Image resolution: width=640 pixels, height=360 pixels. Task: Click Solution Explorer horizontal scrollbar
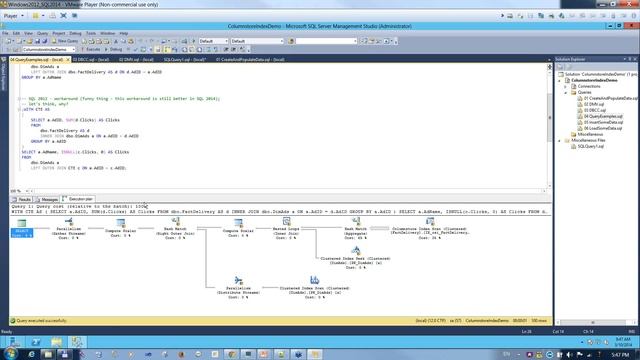(x=593, y=322)
